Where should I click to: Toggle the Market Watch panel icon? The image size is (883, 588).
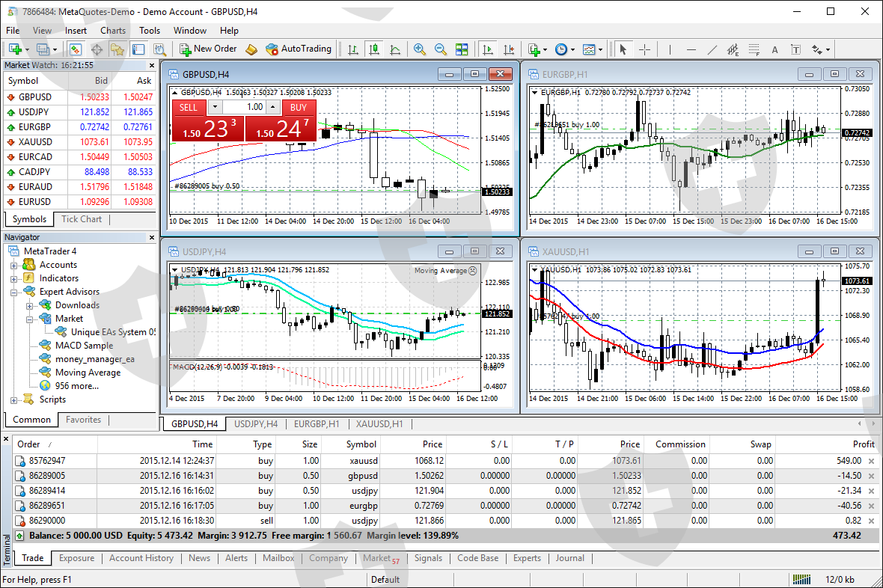click(76, 49)
